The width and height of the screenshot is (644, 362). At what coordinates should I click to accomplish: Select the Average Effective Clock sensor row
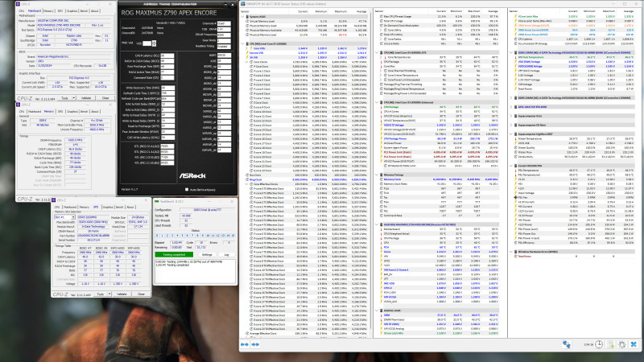point(308,333)
